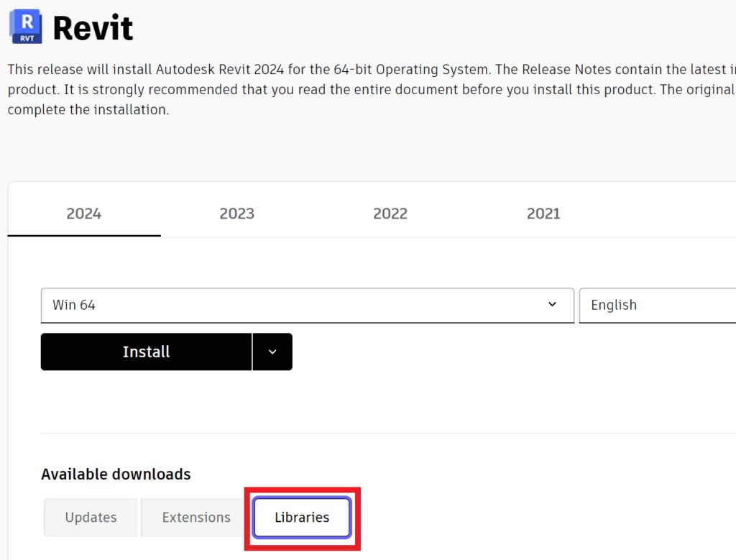The width and height of the screenshot is (736, 560).
Task: Open the English language dropdown
Action: (657, 305)
